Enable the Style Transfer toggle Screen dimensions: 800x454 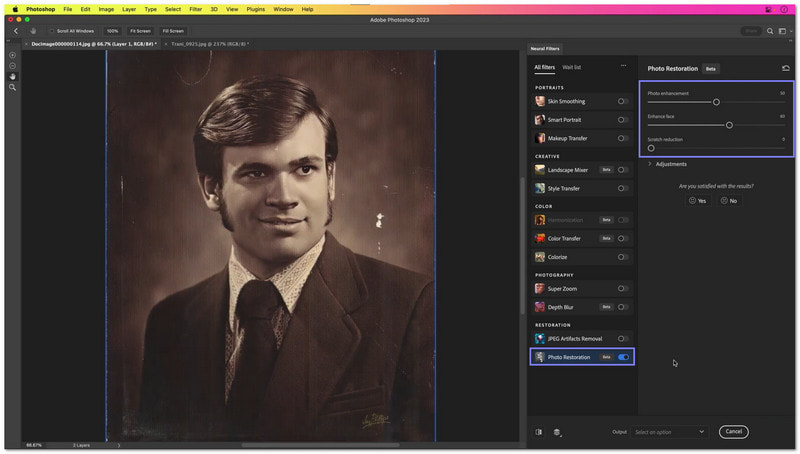pos(623,188)
